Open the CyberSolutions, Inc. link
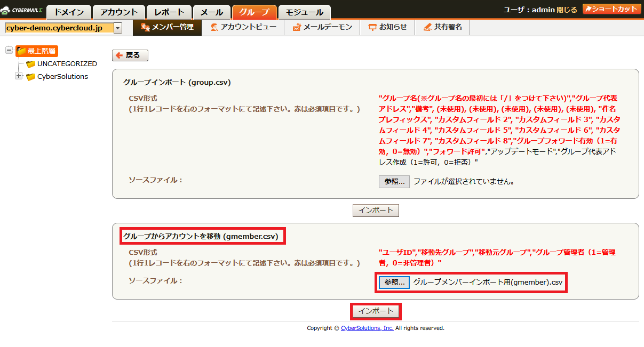The height and width of the screenshot is (347, 644). point(367,328)
